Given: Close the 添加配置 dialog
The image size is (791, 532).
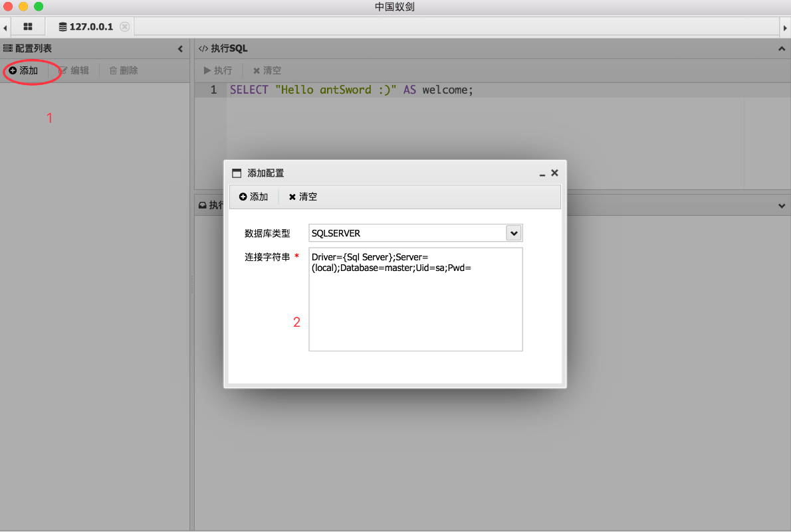Looking at the screenshot, I should tap(555, 173).
